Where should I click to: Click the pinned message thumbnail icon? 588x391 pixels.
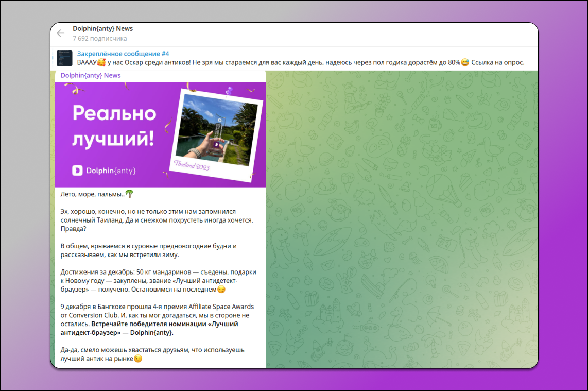[x=64, y=58]
